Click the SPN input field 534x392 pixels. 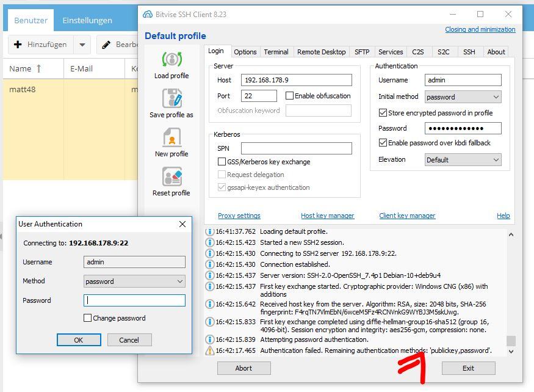pyautogui.click(x=296, y=148)
